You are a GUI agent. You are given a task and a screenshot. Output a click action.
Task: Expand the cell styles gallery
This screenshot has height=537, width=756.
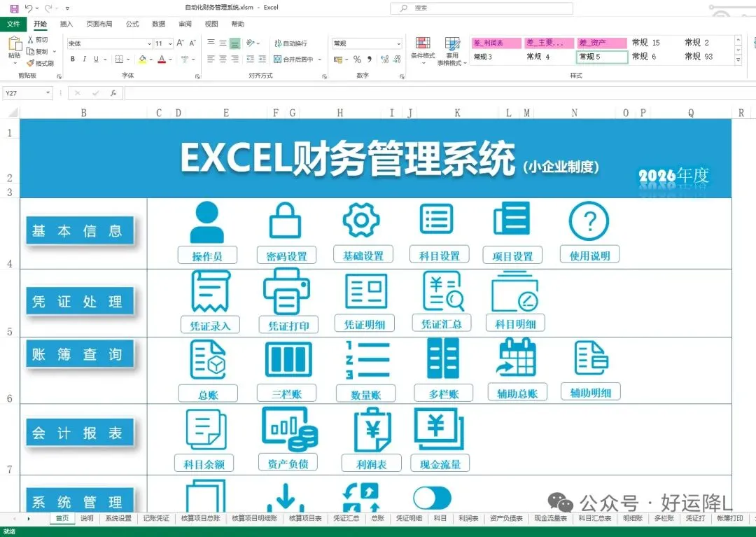tap(738, 60)
